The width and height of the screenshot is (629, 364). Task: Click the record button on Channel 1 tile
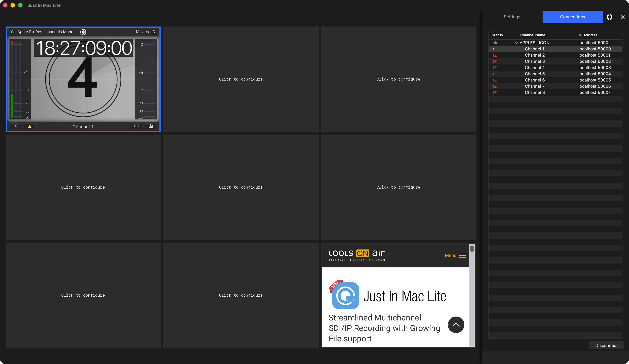[x=83, y=32]
